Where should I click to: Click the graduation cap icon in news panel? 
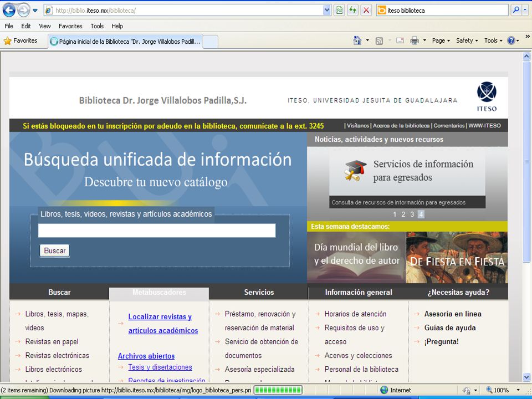[x=355, y=170]
